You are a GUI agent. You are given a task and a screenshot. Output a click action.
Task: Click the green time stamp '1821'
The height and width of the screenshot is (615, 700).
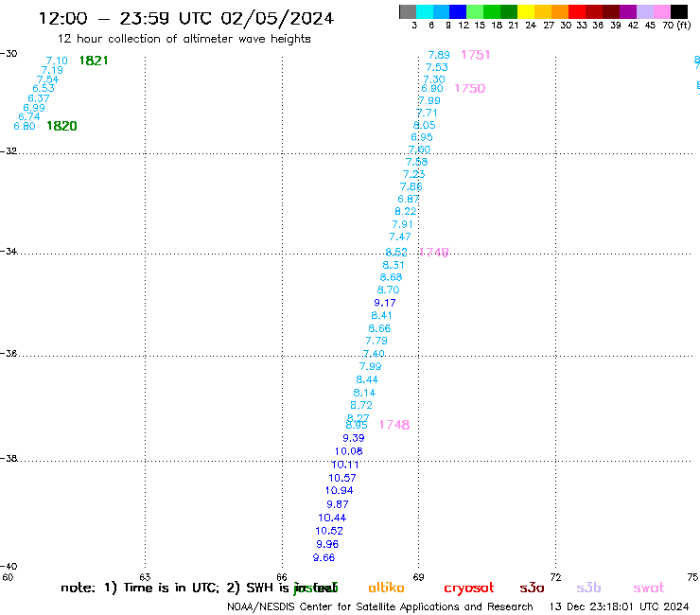click(x=94, y=61)
